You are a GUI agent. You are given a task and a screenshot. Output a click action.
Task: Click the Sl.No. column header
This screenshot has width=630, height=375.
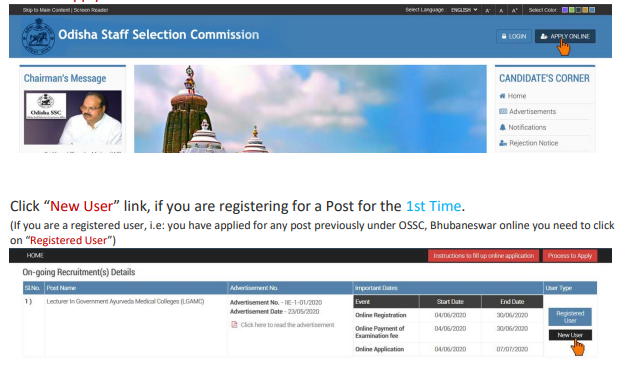(x=33, y=288)
